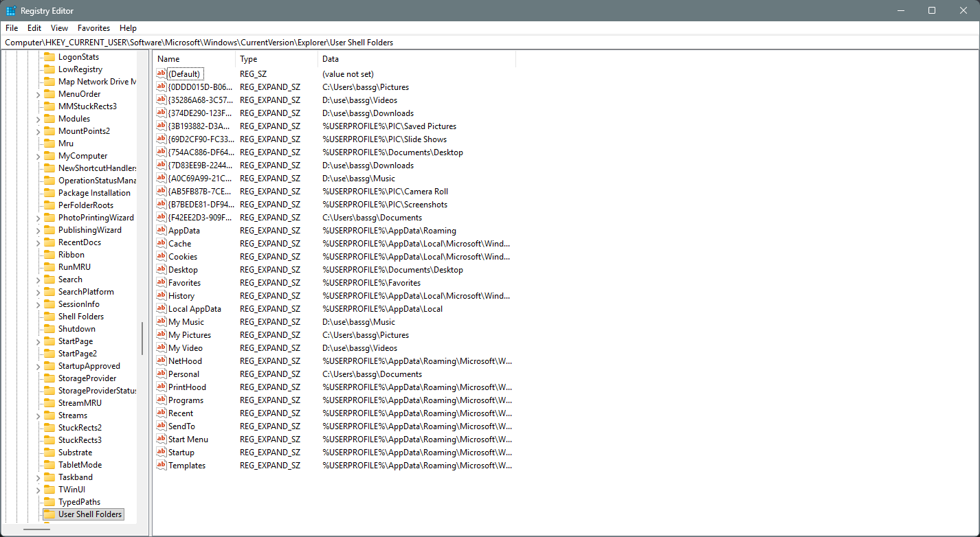Expand the SearchPlatform key
980x537 pixels.
pos(38,292)
